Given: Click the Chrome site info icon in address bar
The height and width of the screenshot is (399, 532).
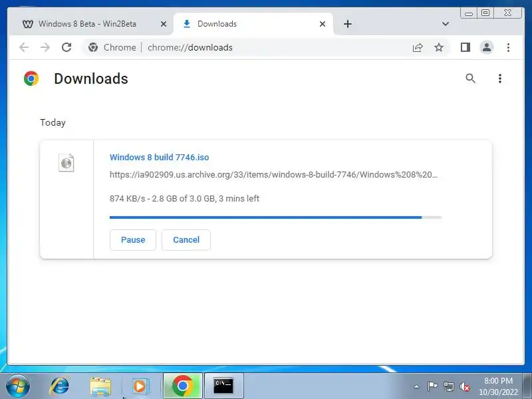Looking at the screenshot, I should [93, 47].
